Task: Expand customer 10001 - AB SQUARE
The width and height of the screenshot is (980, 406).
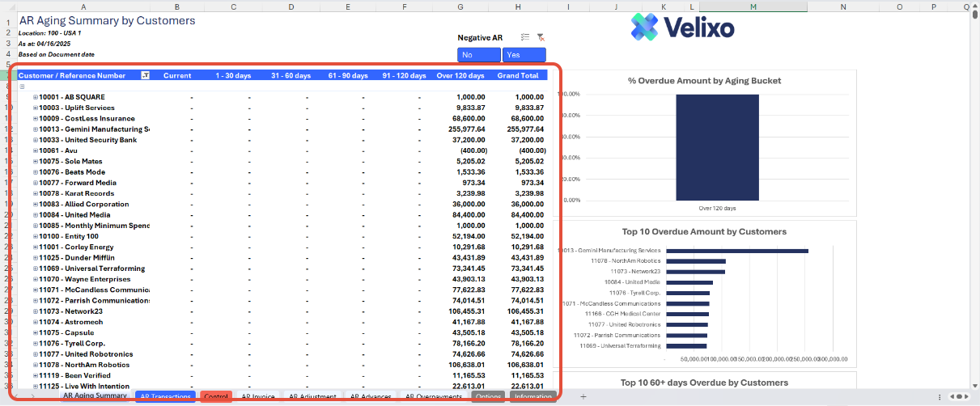Action: [36, 97]
